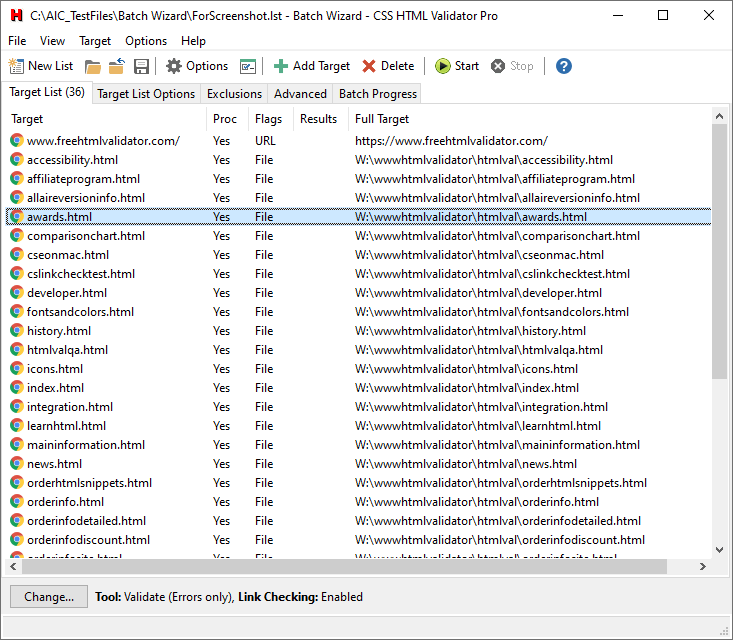
Task: Click Chrome icon beside developer.html
Action: (x=16, y=292)
